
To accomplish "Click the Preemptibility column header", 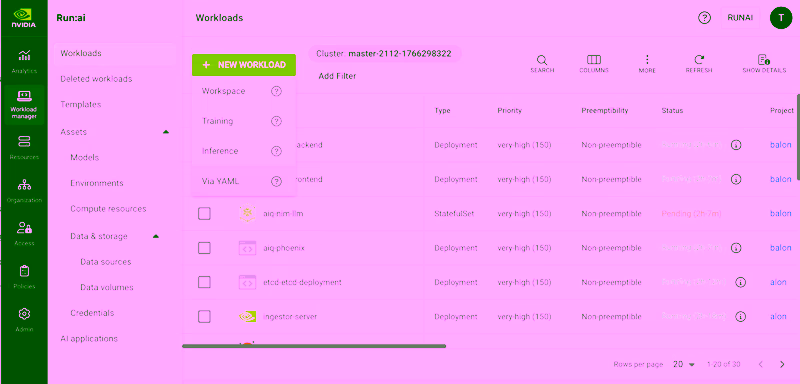I will [x=605, y=111].
